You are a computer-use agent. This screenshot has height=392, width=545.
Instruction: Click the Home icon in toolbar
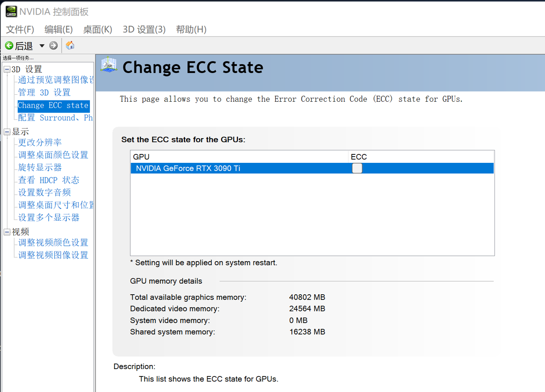(70, 46)
